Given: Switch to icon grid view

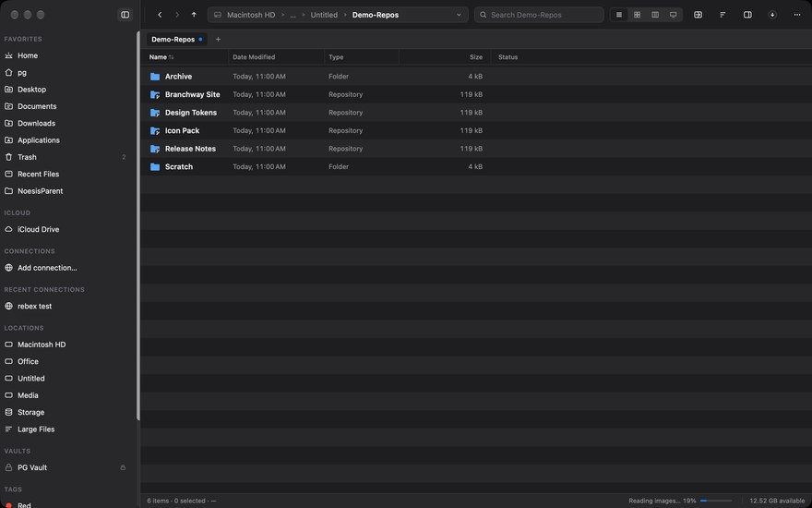Looking at the screenshot, I should (637, 15).
